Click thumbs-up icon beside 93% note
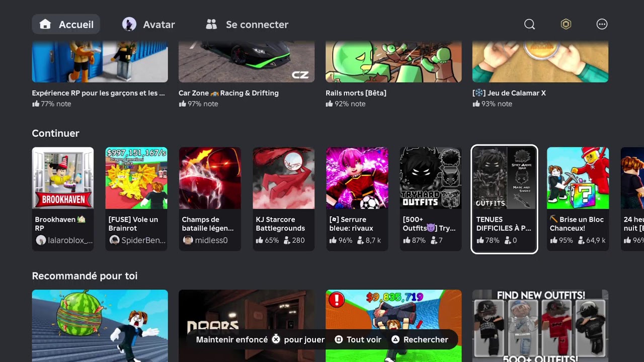 (x=476, y=104)
